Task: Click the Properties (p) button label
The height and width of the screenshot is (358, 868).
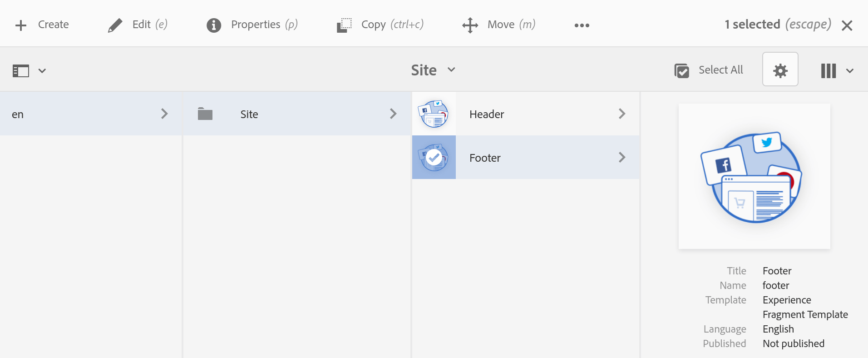Action: 264,25
